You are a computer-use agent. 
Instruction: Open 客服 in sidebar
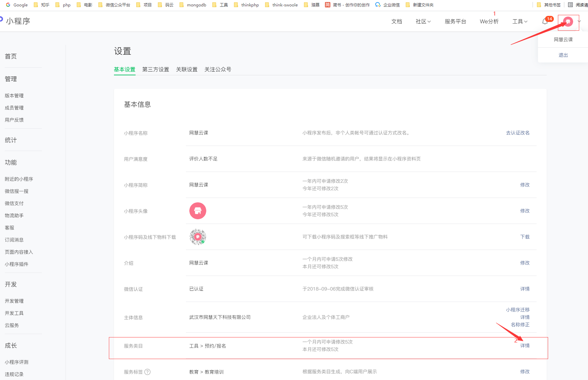point(9,228)
